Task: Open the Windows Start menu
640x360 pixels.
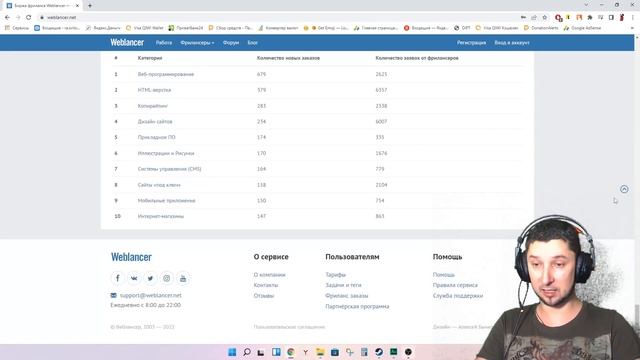Action: (232, 352)
